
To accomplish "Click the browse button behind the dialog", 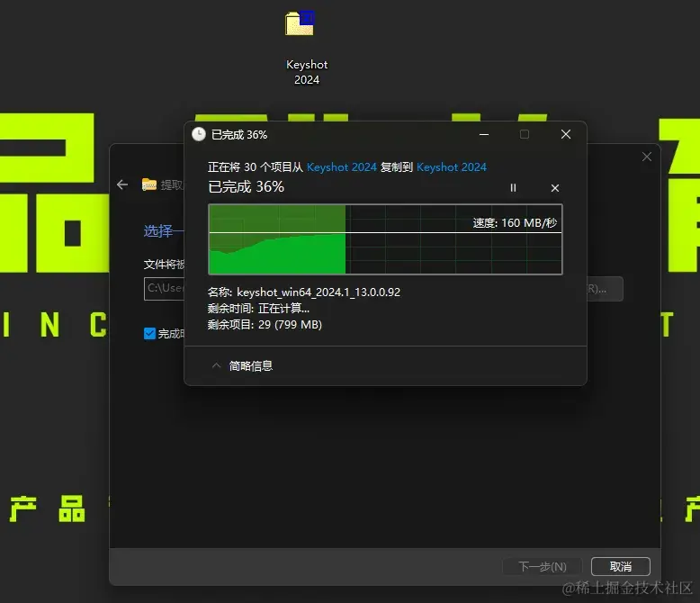I will click(x=605, y=289).
